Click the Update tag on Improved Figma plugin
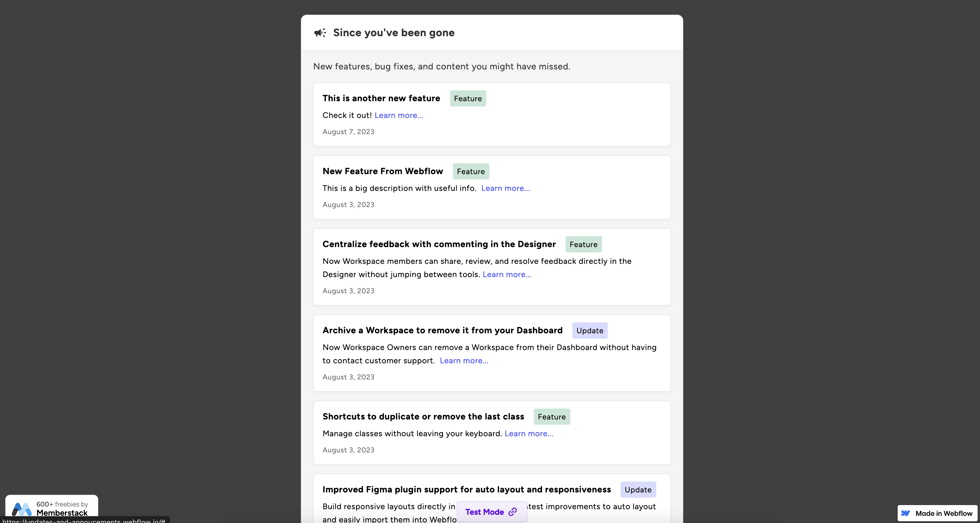980x523 pixels. point(638,489)
